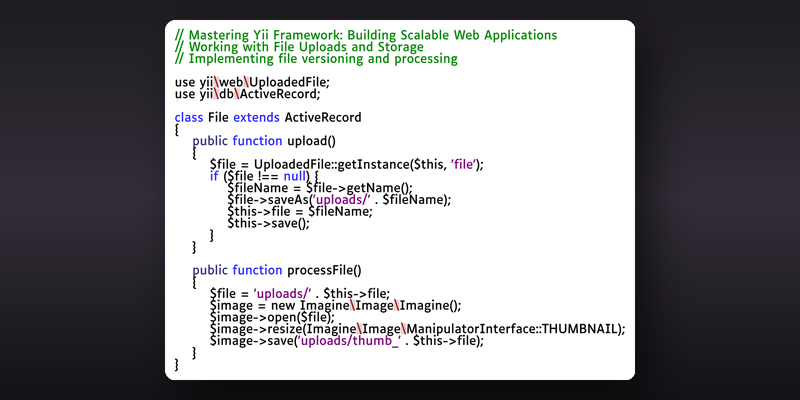
Task: Click the line with 'UploadedFile::getInstance($this, 'file');'
Action: pyautogui.click(x=346, y=164)
